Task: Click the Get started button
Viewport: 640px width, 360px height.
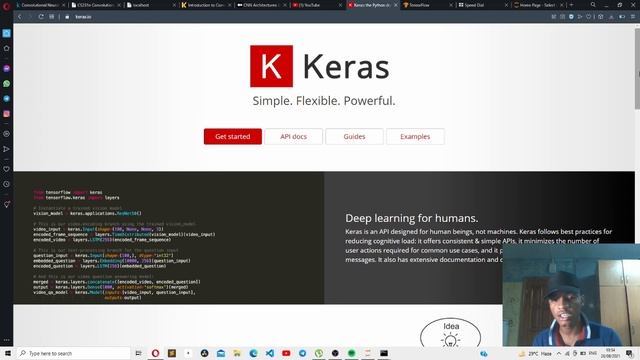Action: (233, 137)
